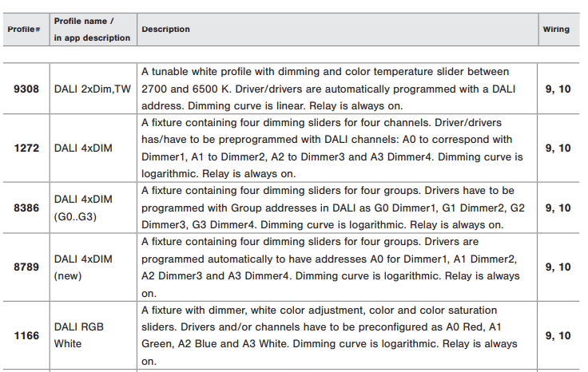Click the DALI 4xDIM (G0..G3) profile name
Viewport: 588px width, 372px height.
pyautogui.click(x=83, y=208)
